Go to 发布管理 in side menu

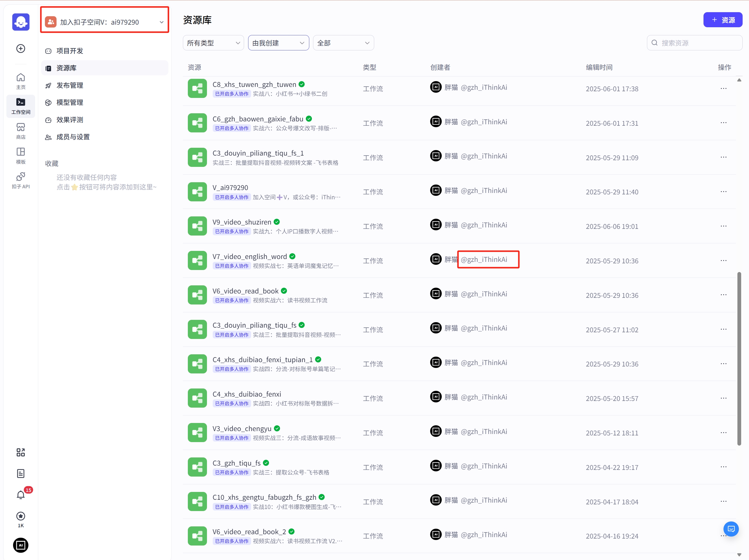(x=70, y=85)
